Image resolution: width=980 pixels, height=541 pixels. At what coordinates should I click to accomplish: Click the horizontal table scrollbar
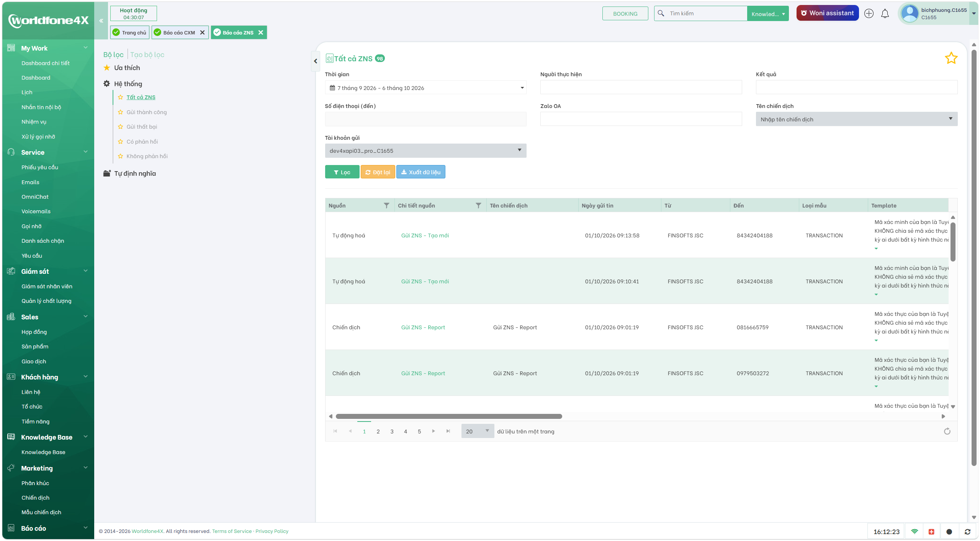448,416
